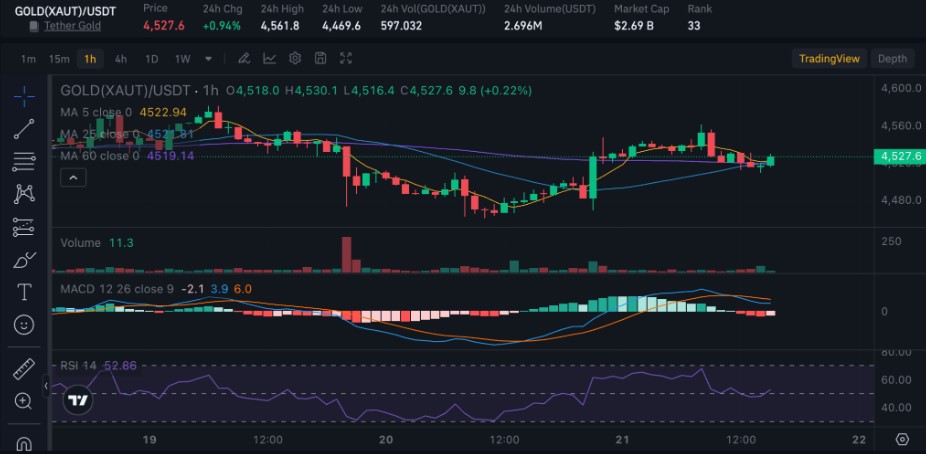Open the drawing pencil toolbar icon
The height and width of the screenshot is (454, 926).
pos(244,58)
